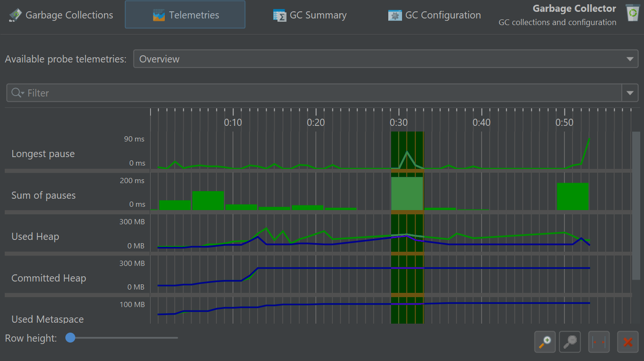The image size is (644, 361).
Task: Click the 0:40 mark on time axis
Action: 482,123
